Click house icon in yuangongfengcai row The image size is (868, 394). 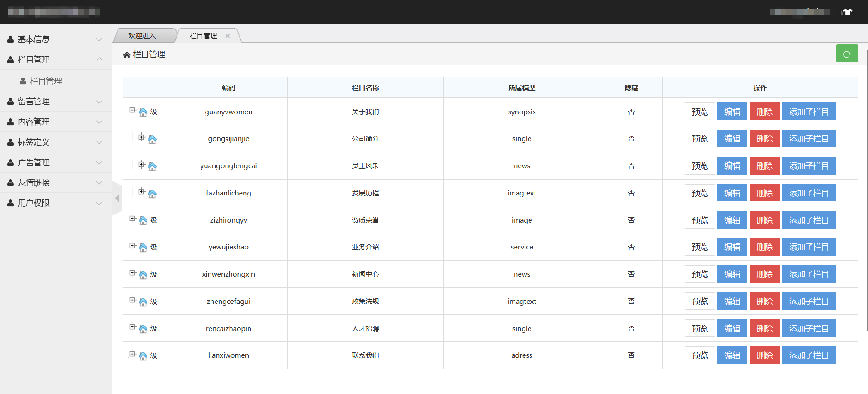(x=152, y=166)
